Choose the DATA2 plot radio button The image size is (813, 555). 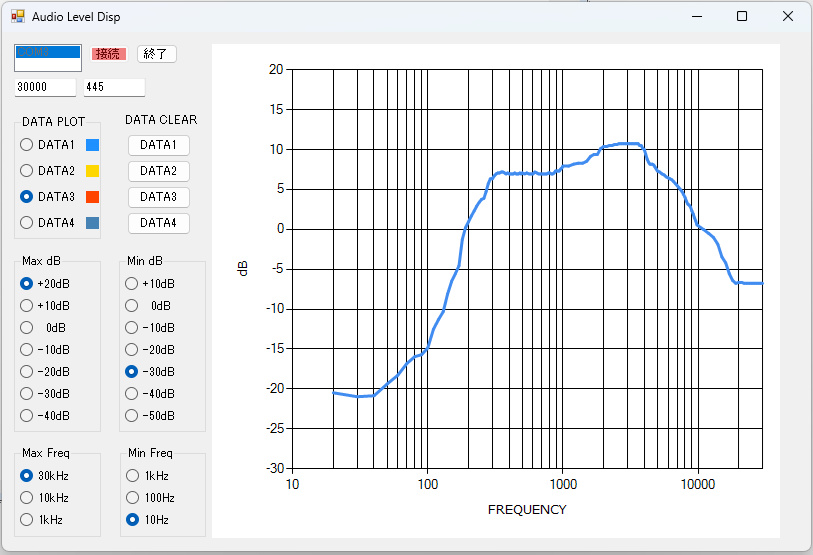coord(27,171)
